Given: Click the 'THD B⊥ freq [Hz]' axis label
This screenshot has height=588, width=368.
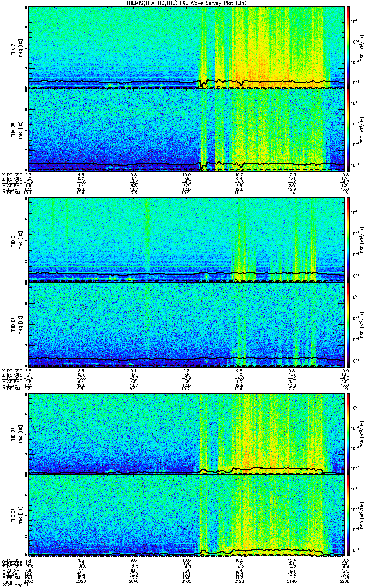Looking at the screenshot, I should pos(16,240).
